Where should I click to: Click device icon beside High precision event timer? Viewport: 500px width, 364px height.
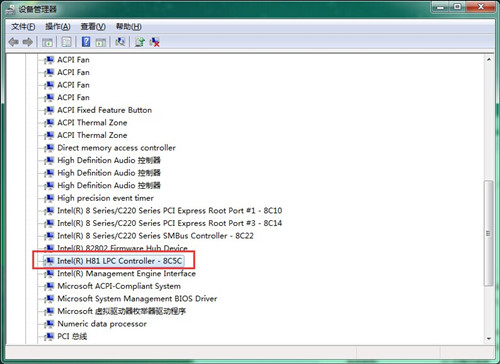point(49,198)
